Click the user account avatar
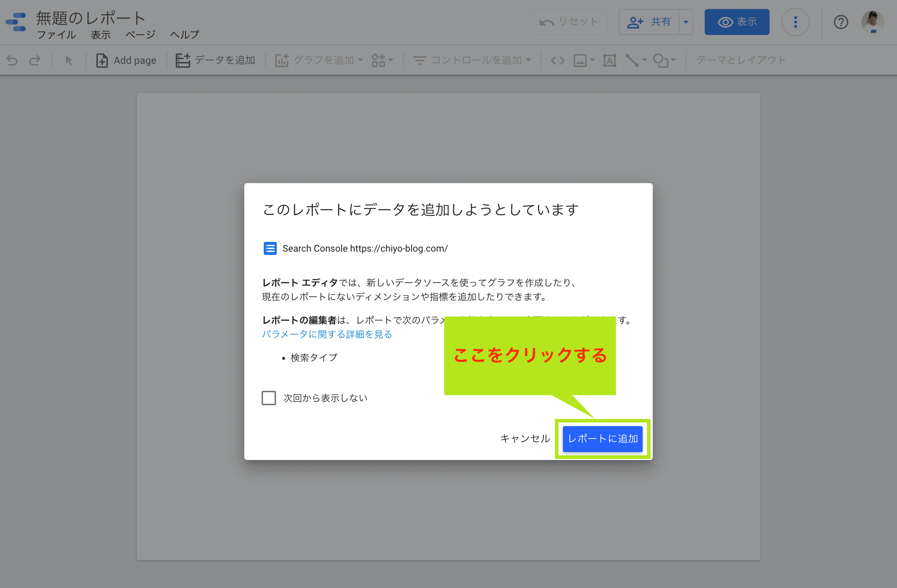Viewport: 897px width, 588px height. (872, 22)
